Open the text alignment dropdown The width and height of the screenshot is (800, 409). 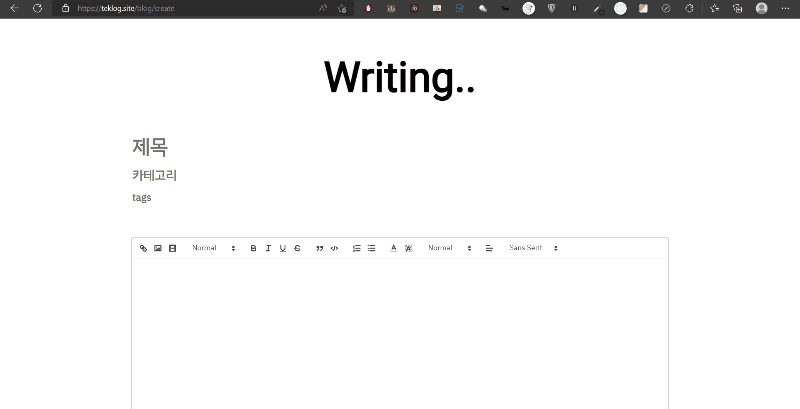coord(489,248)
